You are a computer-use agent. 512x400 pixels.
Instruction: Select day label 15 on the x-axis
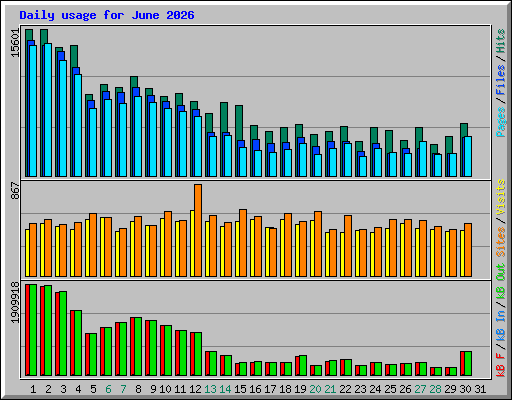[x=240, y=389]
